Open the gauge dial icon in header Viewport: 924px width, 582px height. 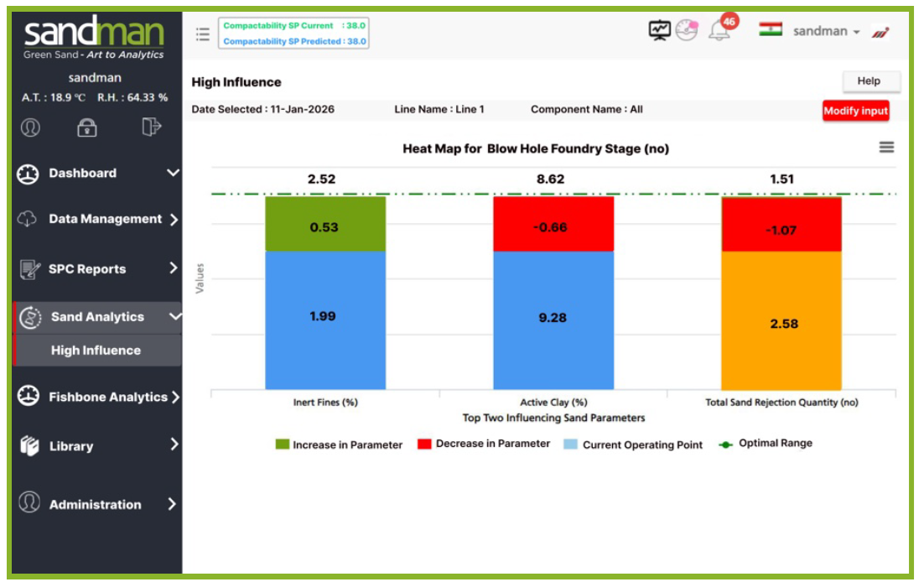(x=687, y=30)
